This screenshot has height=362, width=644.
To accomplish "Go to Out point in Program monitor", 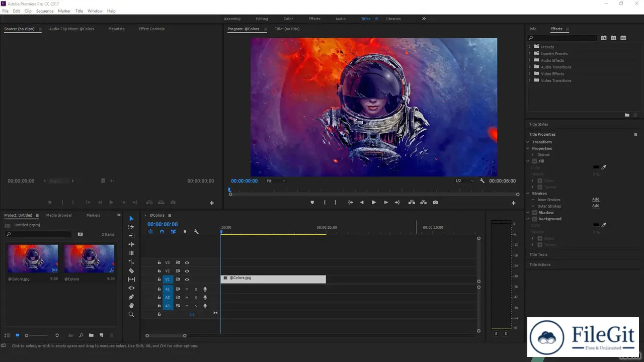I will (x=397, y=203).
